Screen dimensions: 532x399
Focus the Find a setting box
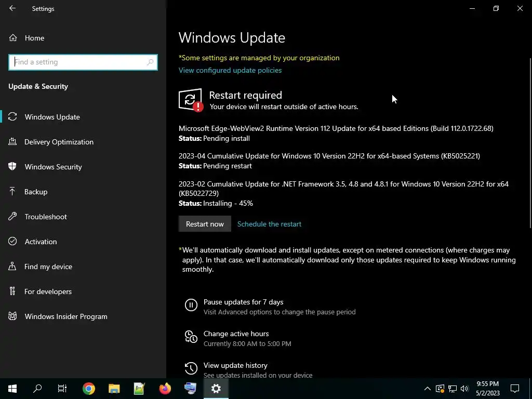[83, 62]
